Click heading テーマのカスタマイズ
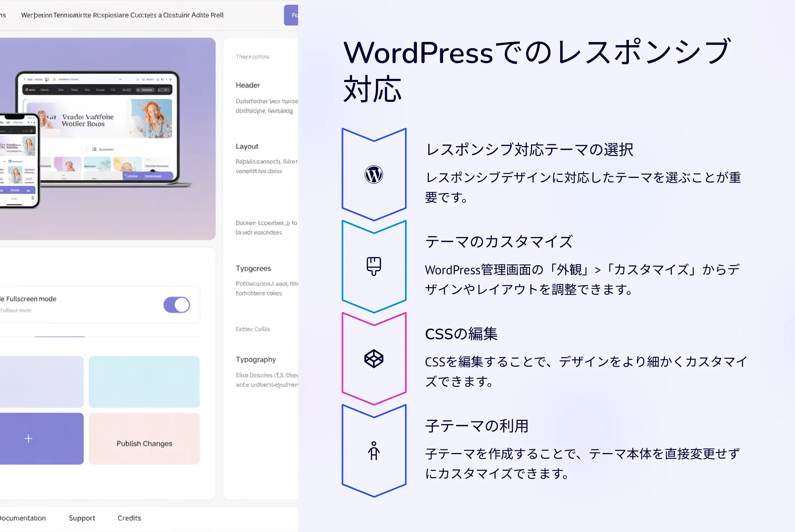Screen dimensions: 795x532 pyautogui.click(x=499, y=242)
